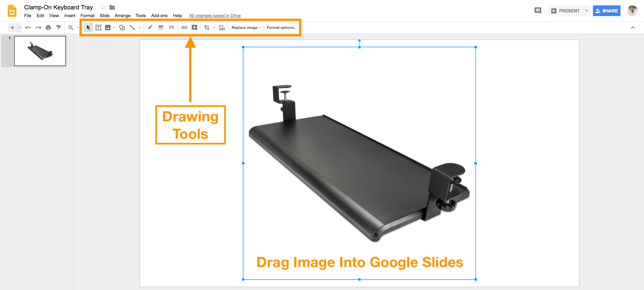The image size is (644, 290).
Task: Open the border weight tool
Action: [161, 28]
